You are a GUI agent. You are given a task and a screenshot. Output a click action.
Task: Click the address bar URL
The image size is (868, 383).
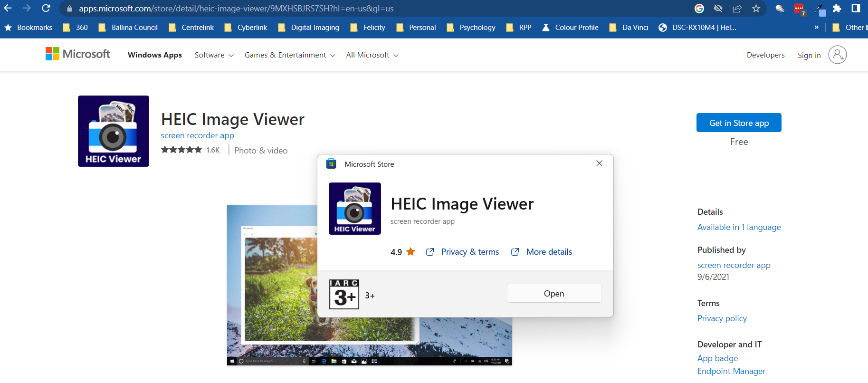click(x=236, y=9)
